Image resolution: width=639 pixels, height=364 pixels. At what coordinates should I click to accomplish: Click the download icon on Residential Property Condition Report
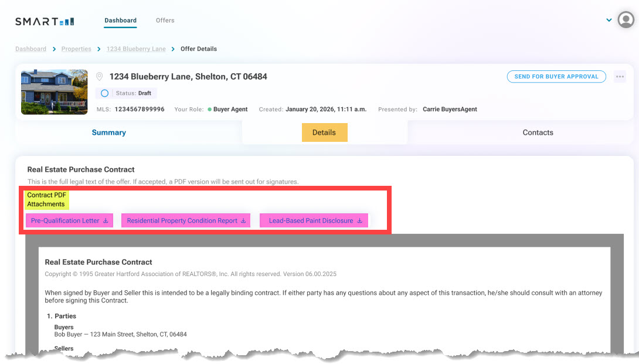tap(243, 220)
